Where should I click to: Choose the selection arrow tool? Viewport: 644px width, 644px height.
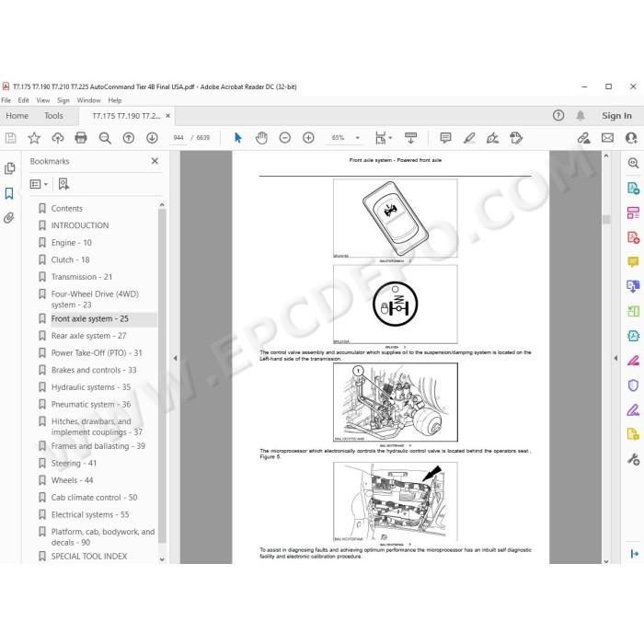[x=237, y=138]
